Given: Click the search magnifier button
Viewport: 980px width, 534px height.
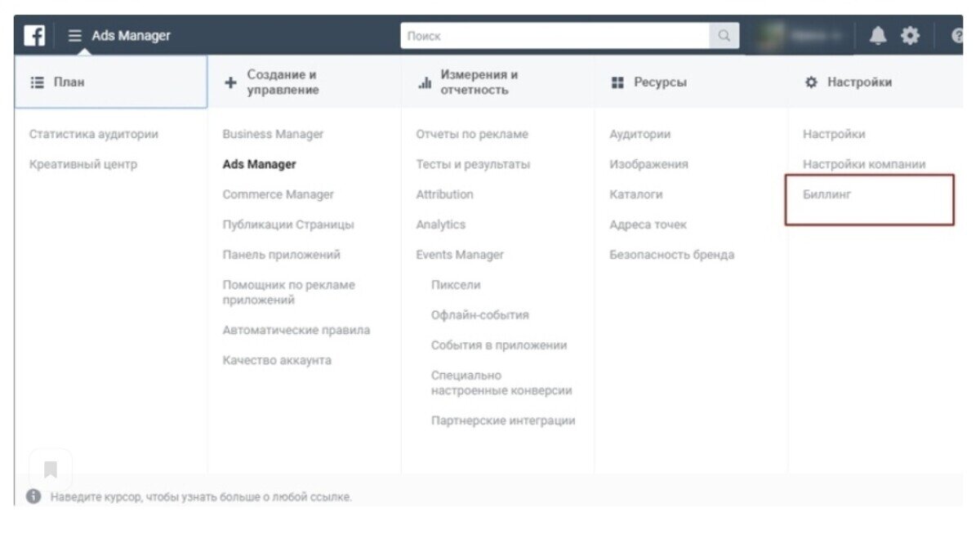Looking at the screenshot, I should pos(724,36).
